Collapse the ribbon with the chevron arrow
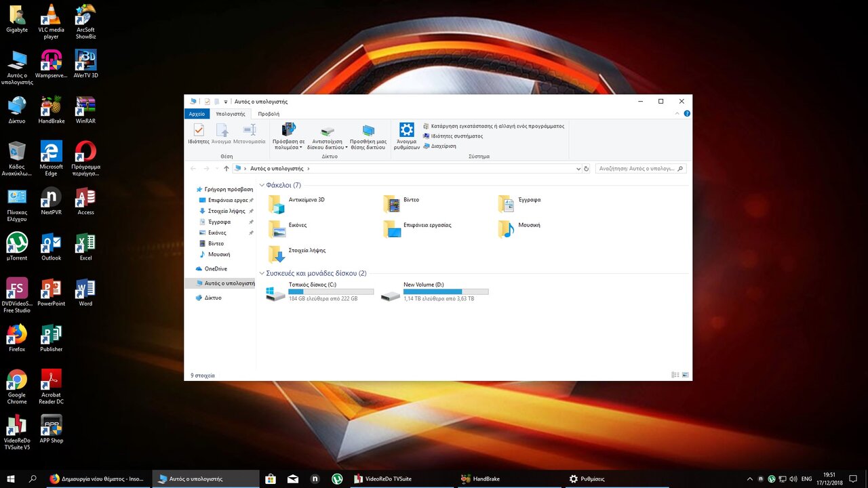This screenshot has height=488, width=868. coord(679,114)
